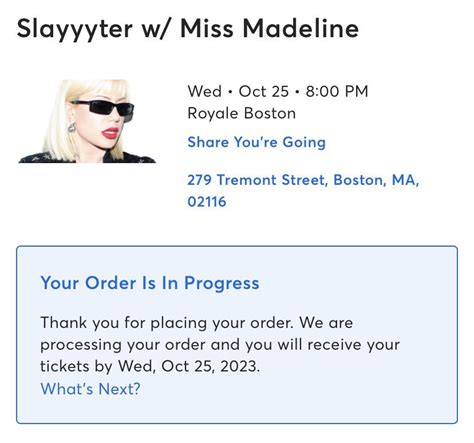
Task: Click the Your Order Is In Progress heading
Action: click(x=150, y=283)
